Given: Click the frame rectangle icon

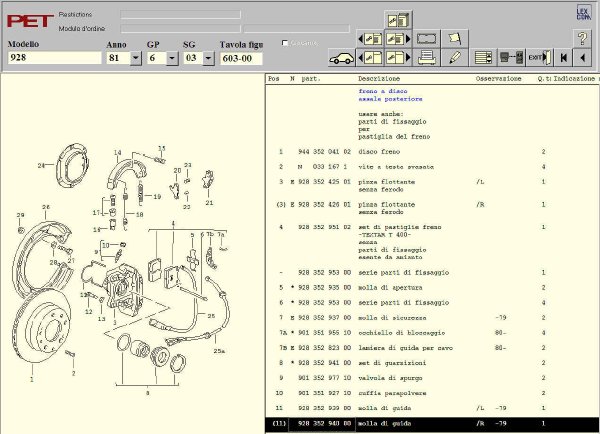Looking at the screenshot, I should (426, 39).
